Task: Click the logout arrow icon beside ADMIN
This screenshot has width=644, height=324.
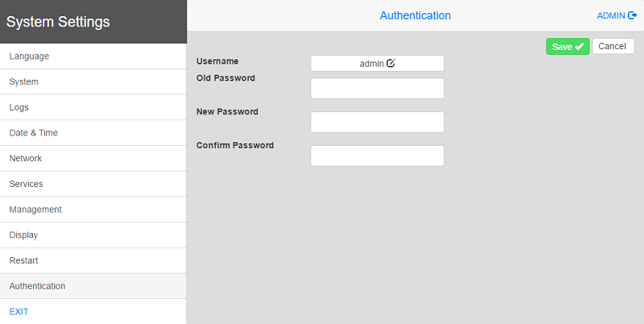Action: point(633,15)
